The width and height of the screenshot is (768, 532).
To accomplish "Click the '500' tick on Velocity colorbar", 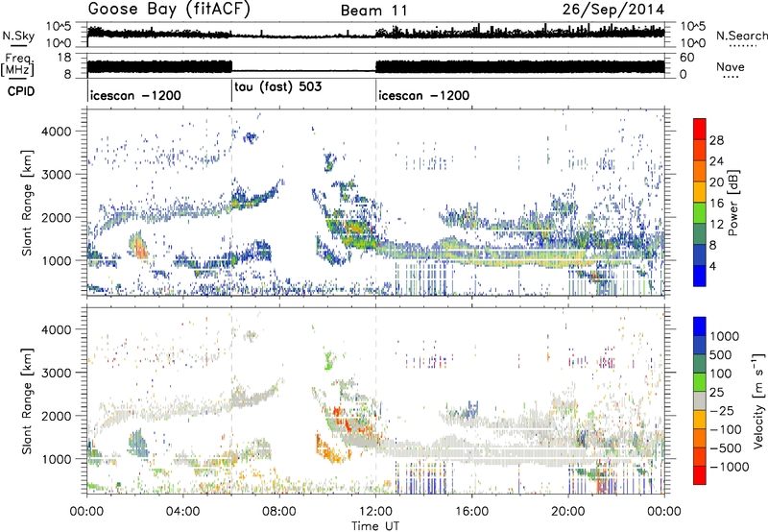I will pyautogui.click(x=720, y=354).
